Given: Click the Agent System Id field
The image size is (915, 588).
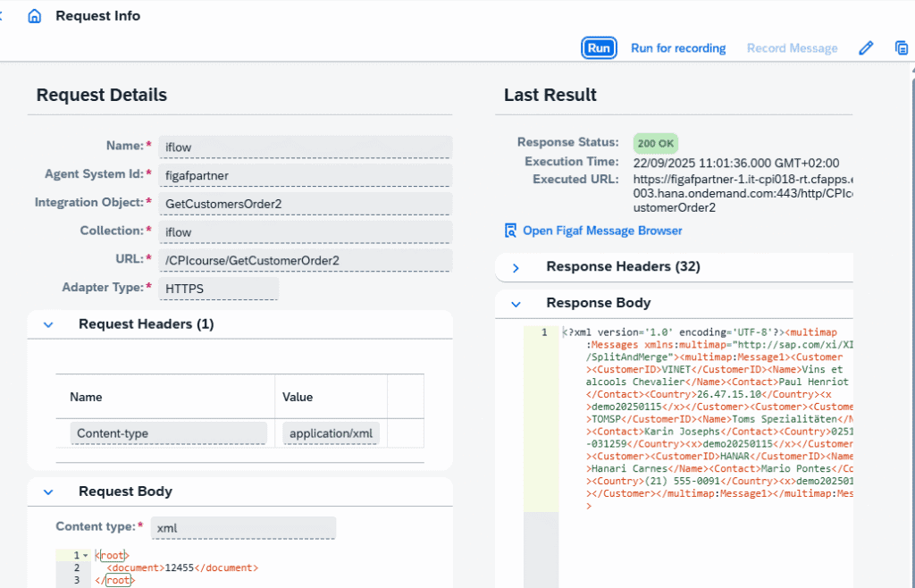Looking at the screenshot, I should (306, 175).
